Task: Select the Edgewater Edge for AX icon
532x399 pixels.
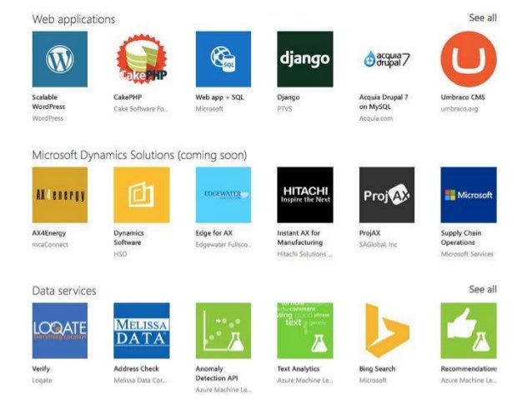Action: pos(223,195)
